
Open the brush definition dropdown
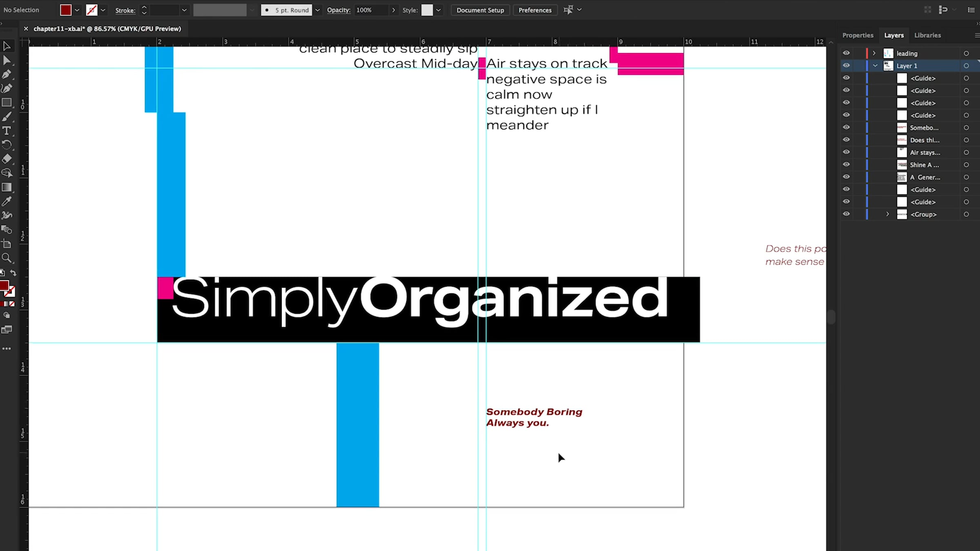317,10
